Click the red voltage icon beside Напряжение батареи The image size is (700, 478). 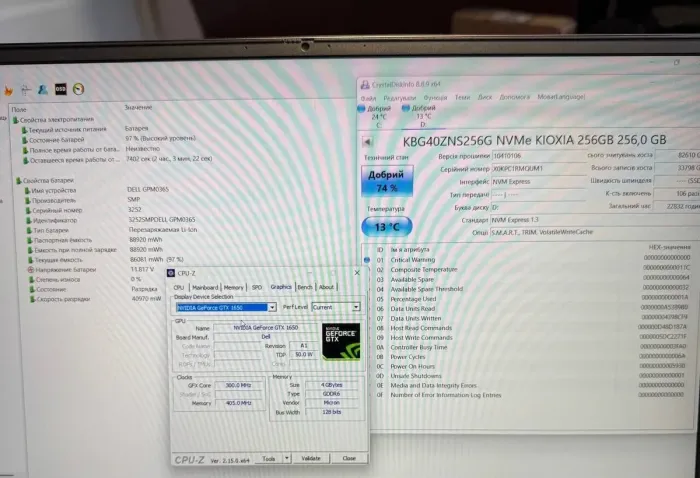[x=30, y=270]
